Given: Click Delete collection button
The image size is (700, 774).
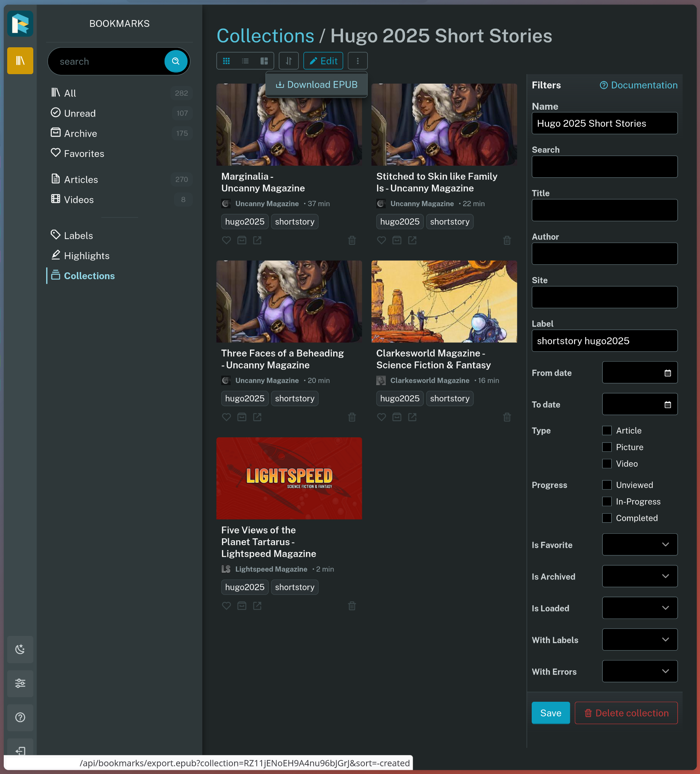Looking at the screenshot, I should point(626,713).
